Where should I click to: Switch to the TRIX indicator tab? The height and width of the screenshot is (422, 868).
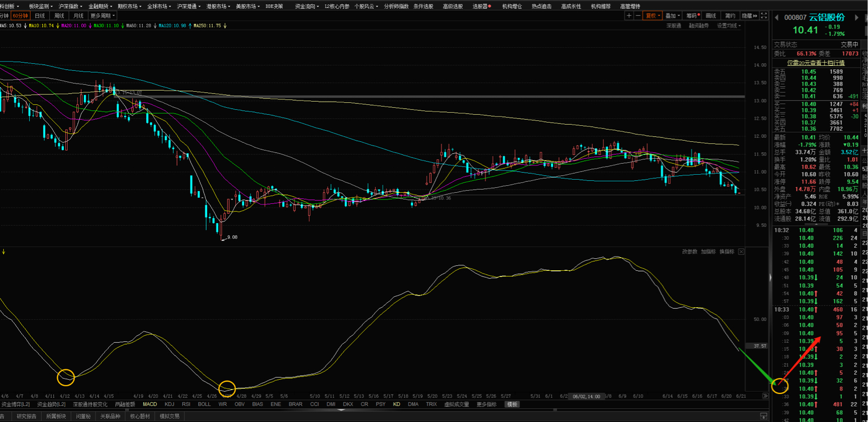pyautogui.click(x=431, y=404)
